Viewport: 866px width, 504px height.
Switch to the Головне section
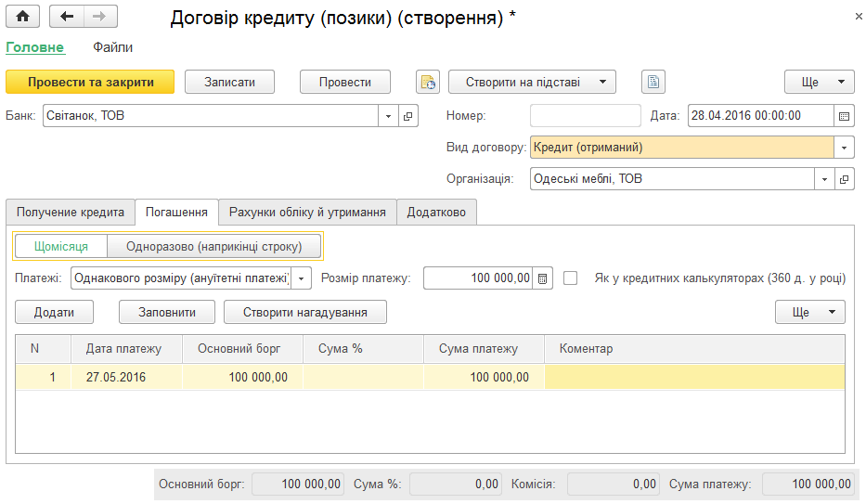click(x=34, y=47)
